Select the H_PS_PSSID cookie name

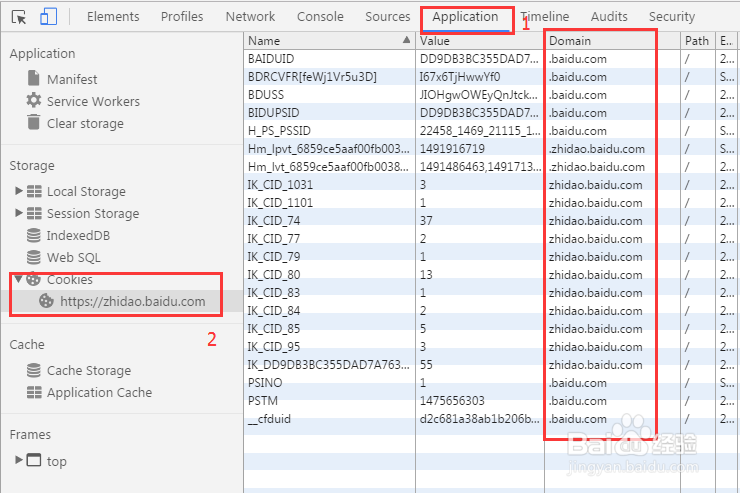click(x=279, y=131)
